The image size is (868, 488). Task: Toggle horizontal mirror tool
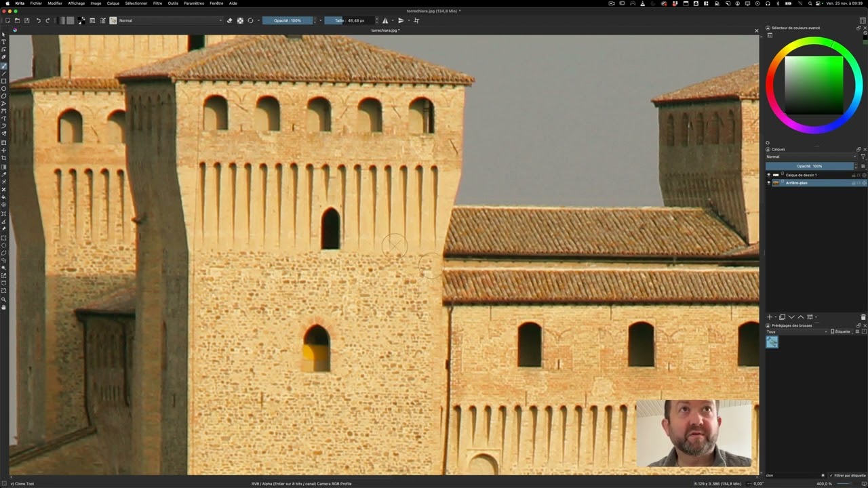pos(385,20)
